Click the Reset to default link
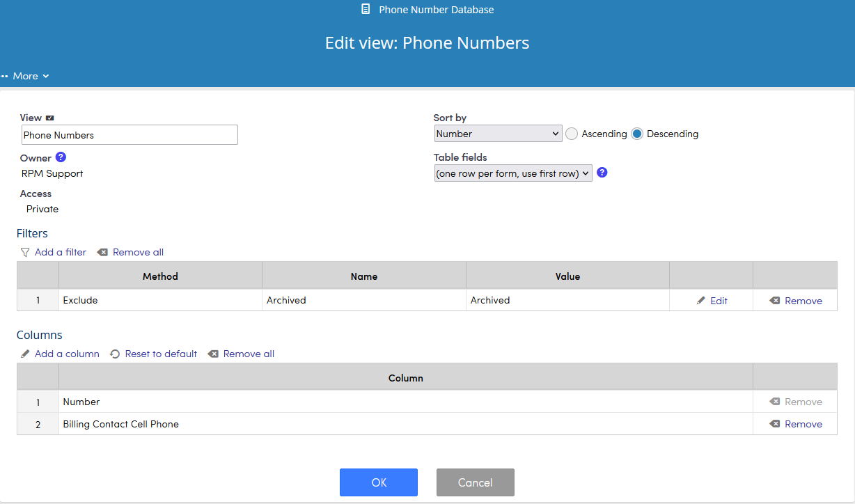The image size is (855, 504). [x=161, y=354]
